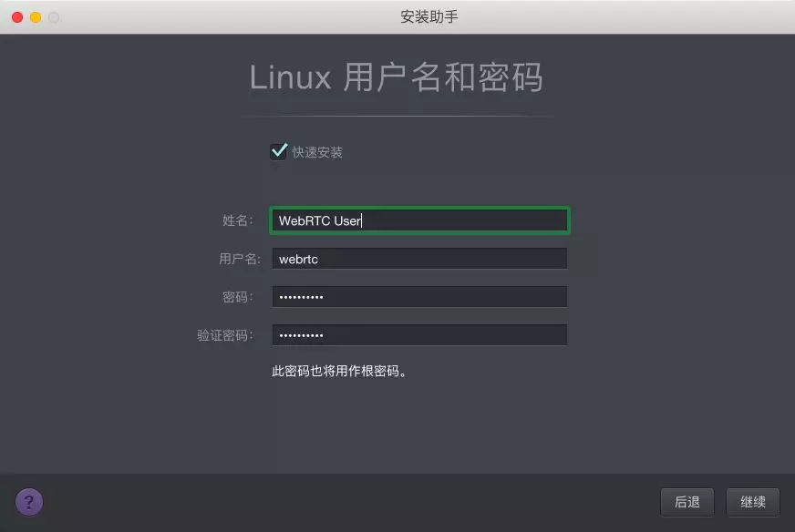Viewport: 795px width, 532px height.
Task: Click the 安装助手 window title
Action: point(428,16)
